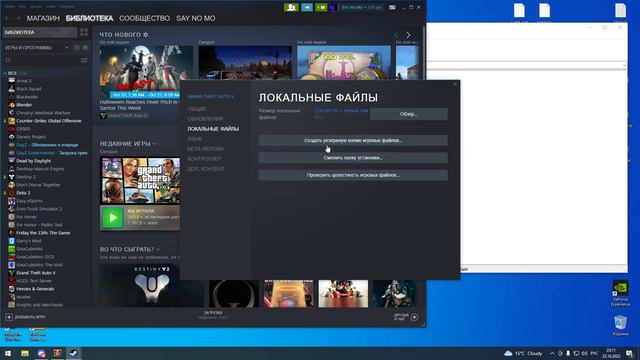Select Dead by Daylight in library
This screenshot has height=360, width=640.
(x=33, y=161)
